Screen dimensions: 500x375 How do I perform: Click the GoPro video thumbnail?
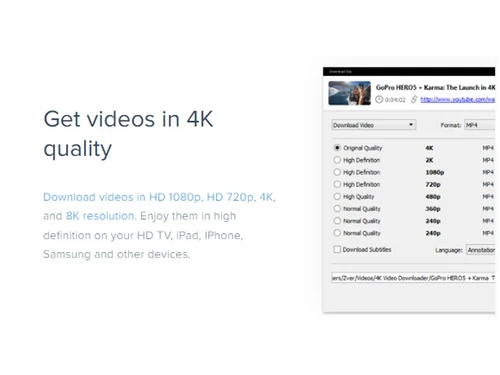pos(349,93)
